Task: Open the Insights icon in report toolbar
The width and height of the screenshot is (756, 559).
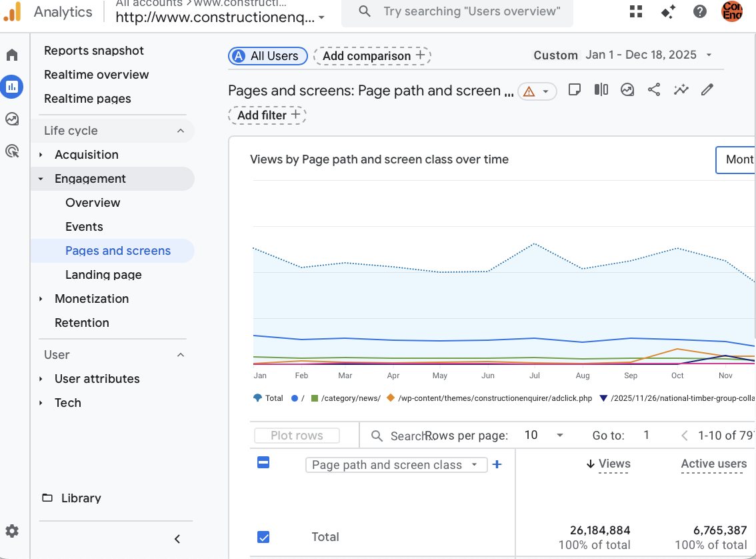Action: 681,89
